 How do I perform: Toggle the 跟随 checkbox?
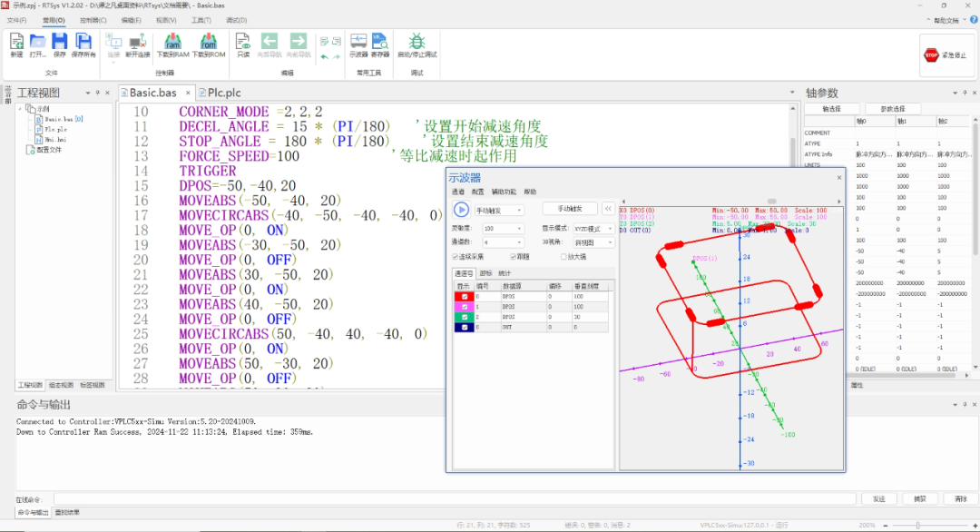[x=513, y=257]
